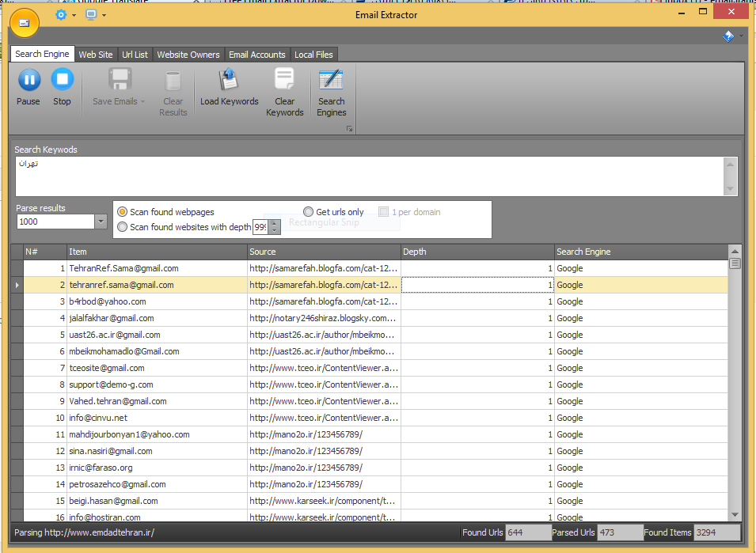756x553 pixels.
Task: Expand the Parse results dropdown
Action: click(x=101, y=222)
